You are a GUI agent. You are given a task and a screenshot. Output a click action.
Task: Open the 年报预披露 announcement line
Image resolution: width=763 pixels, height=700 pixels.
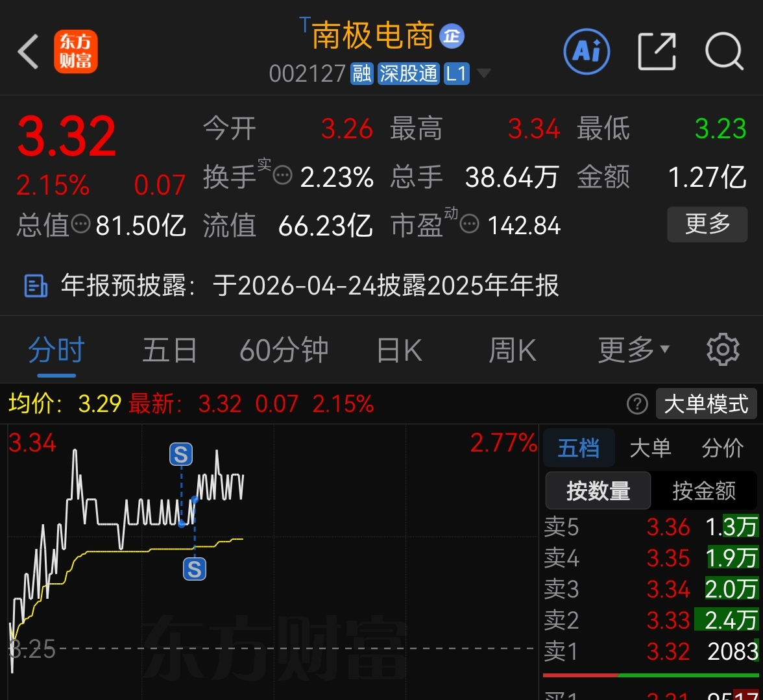click(x=310, y=285)
